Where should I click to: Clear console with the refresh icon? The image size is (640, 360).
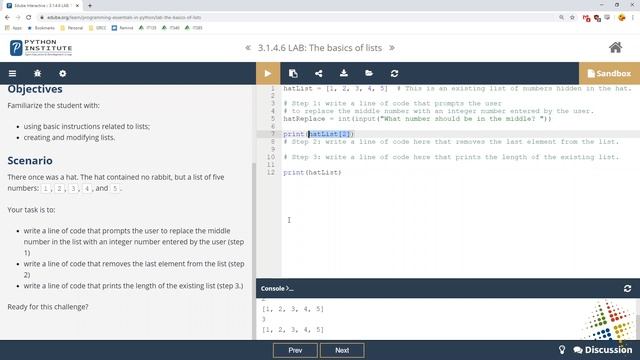coord(627,289)
